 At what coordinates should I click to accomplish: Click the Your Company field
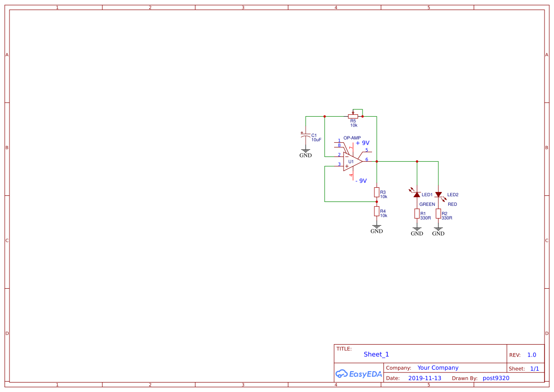(437, 367)
